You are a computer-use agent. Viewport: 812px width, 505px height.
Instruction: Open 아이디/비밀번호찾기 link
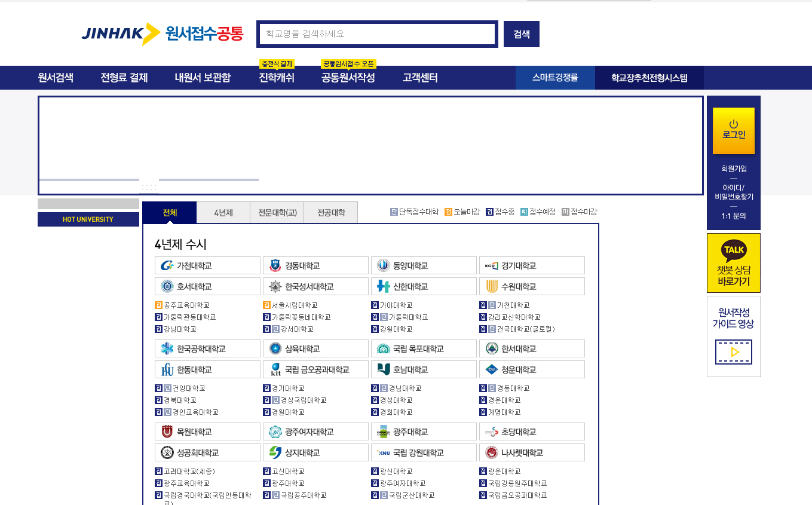pyautogui.click(x=734, y=192)
